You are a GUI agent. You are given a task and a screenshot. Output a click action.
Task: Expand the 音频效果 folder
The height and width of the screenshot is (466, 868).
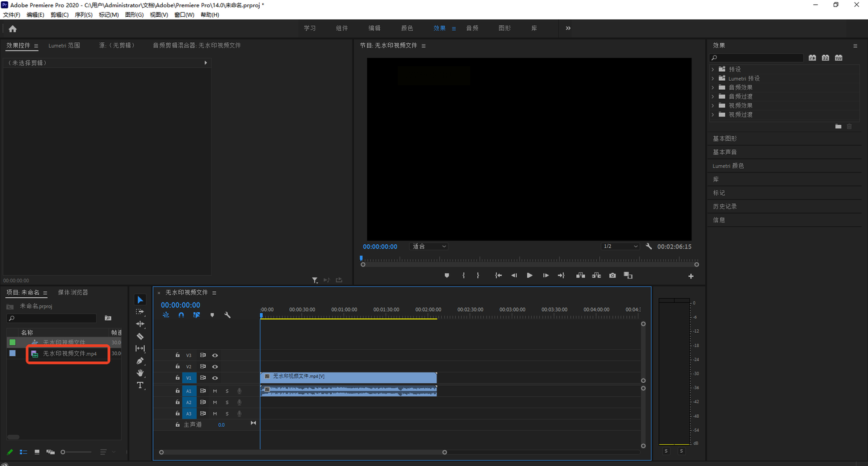[713, 87]
